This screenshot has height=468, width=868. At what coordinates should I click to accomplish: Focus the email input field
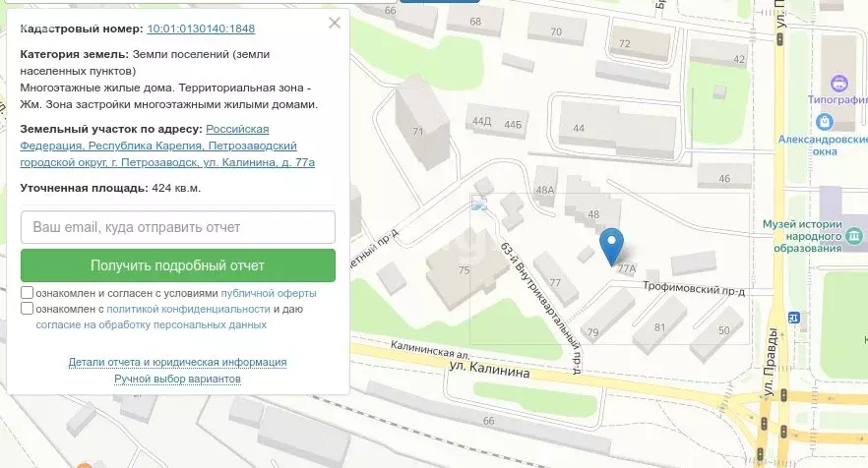coord(178,227)
